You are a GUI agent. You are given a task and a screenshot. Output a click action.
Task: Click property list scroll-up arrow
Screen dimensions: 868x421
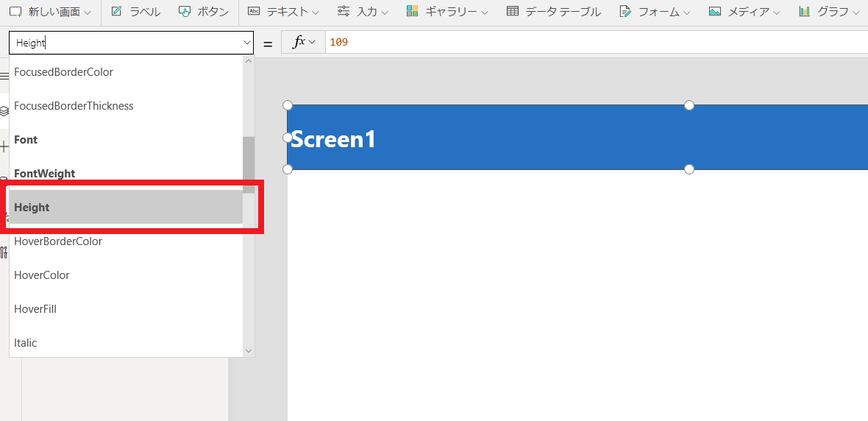[x=249, y=61]
